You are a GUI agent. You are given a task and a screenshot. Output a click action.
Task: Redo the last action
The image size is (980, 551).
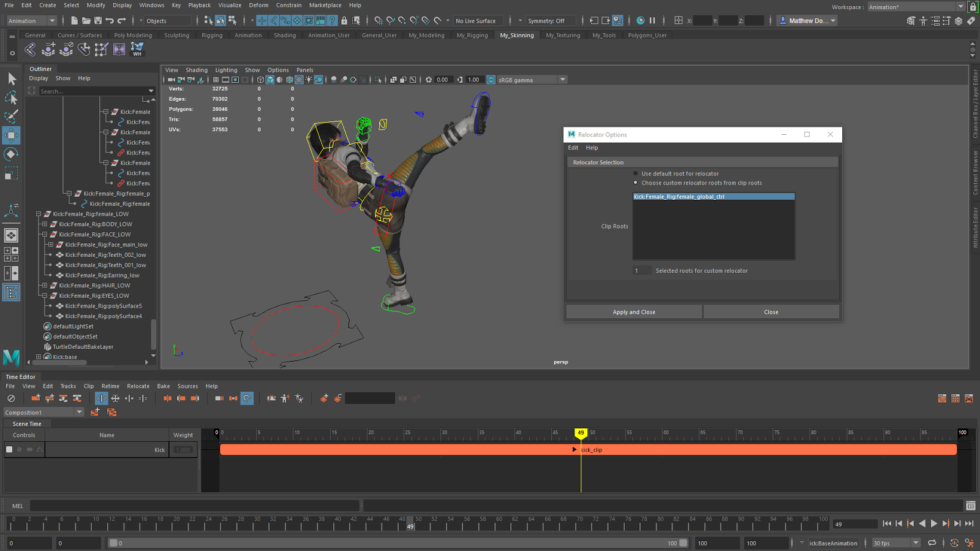point(121,21)
